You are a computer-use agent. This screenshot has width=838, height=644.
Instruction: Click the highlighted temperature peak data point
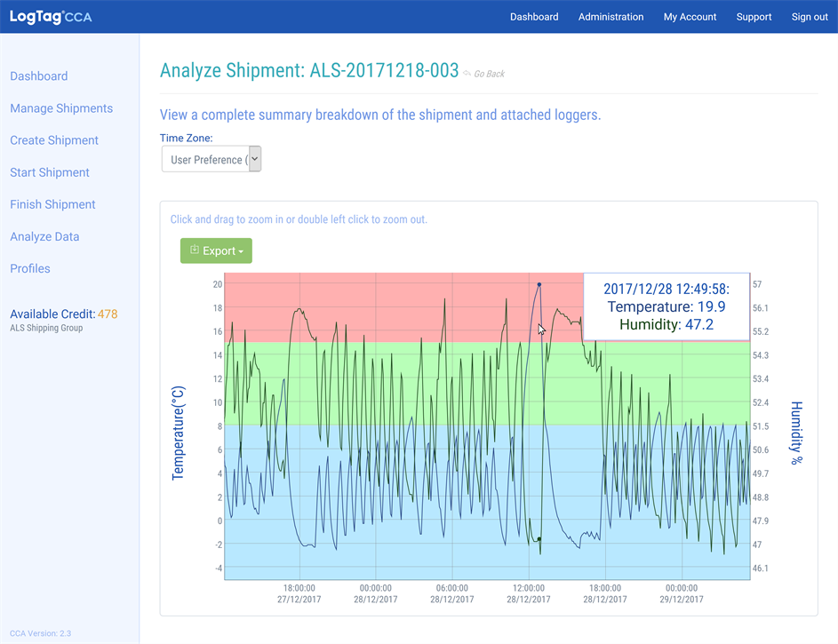point(539,284)
